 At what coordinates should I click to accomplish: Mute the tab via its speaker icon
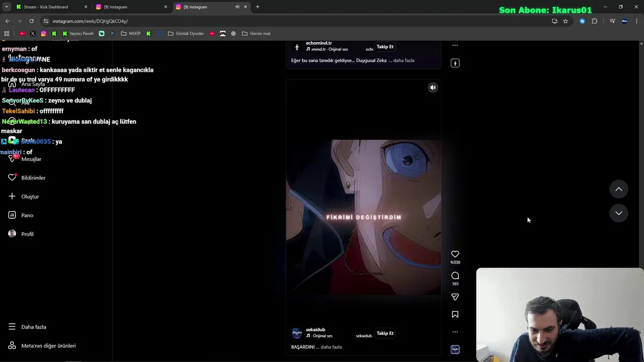coord(237,7)
